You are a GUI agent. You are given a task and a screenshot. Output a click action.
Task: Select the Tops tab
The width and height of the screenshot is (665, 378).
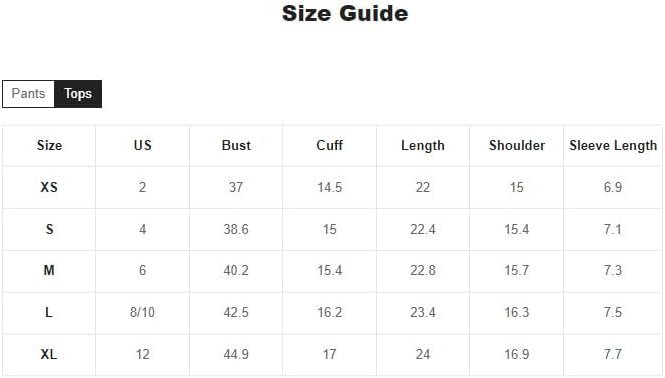[78, 94]
